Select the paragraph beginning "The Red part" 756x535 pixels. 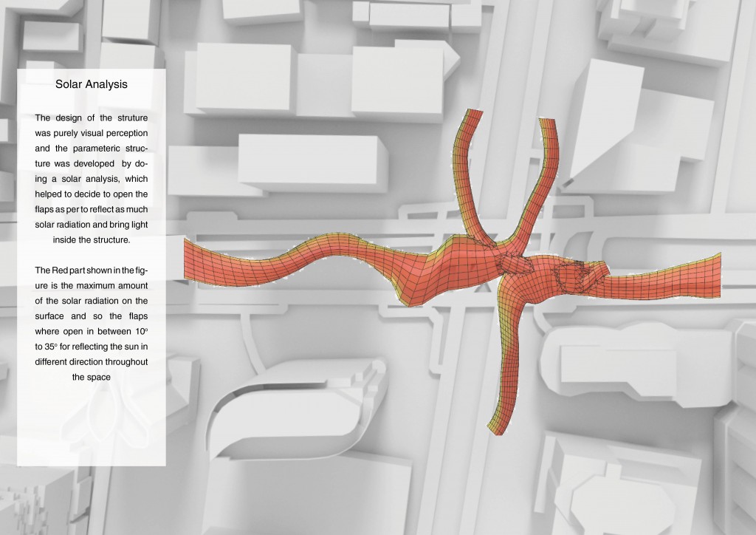click(x=92, y=321)
